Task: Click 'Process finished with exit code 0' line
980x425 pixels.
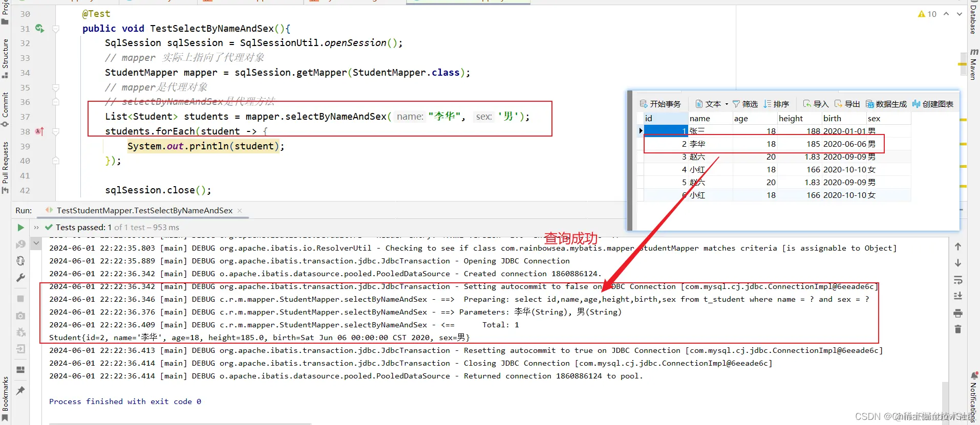Action: pos(125,401)
